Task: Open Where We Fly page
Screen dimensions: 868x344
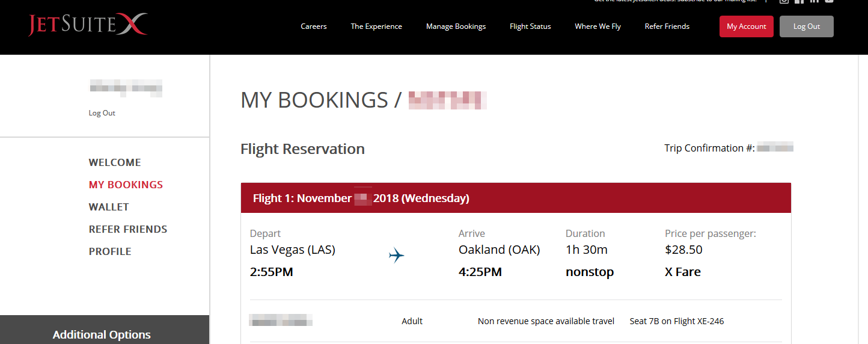Action: tap(598, 26)
